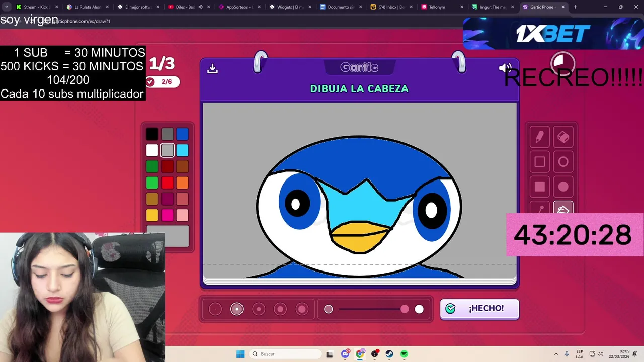The width and height of the screenshot is (644, 362).
Task: Pick the black color swatch
Action: coord(152,134)
